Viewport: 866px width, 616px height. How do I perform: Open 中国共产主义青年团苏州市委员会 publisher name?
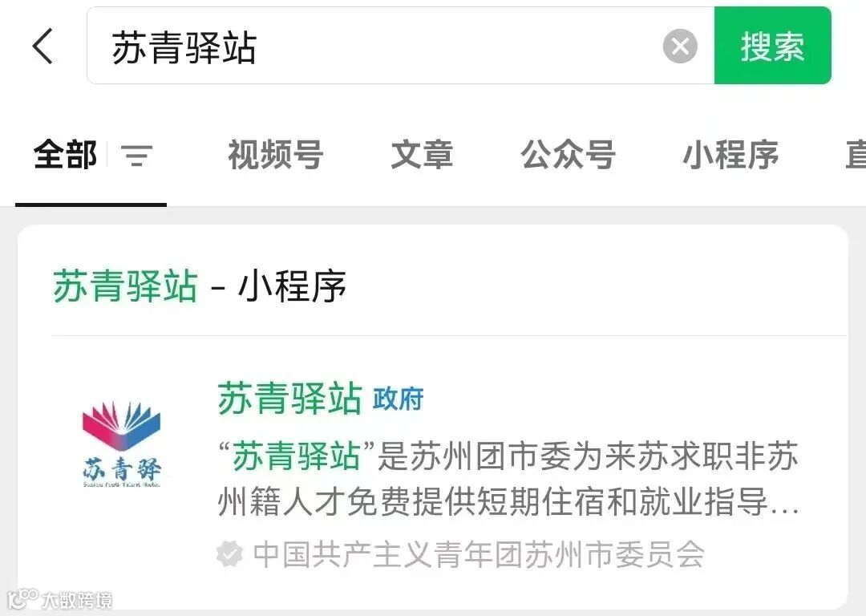479,553
